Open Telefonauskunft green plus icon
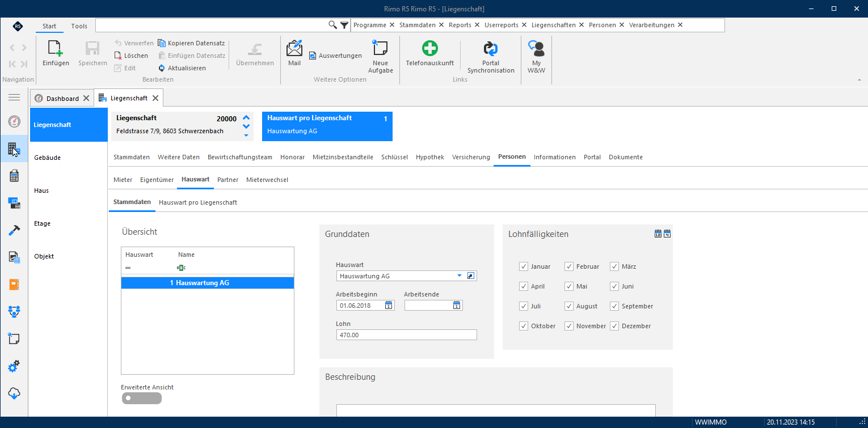The width and height of the screenshot is (868, 428). point(430,48)
